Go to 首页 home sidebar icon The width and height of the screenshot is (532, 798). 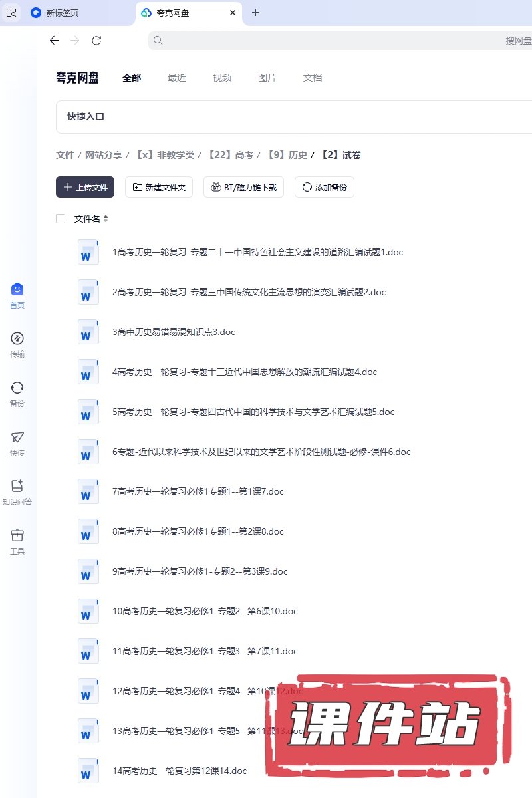pyautogui.click(x=17, y=290)
